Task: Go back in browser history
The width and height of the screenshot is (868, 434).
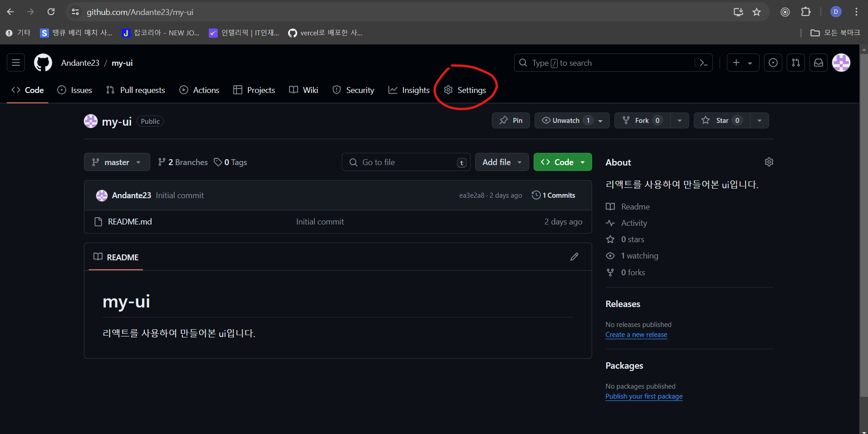Action: pos(10,12)
